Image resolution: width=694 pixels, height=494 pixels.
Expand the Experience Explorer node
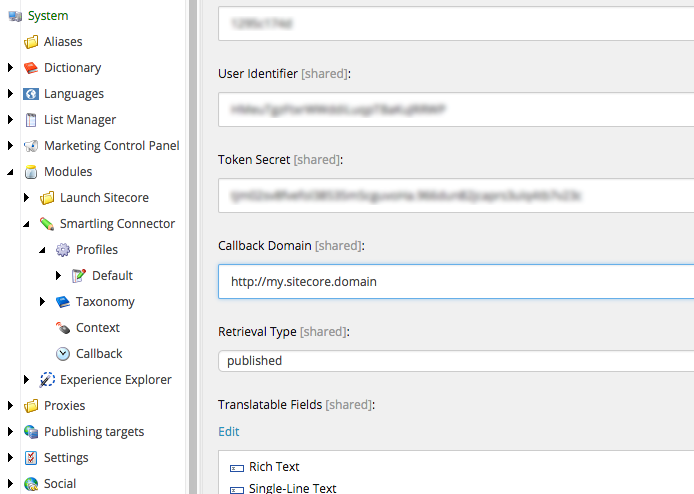coord(27,380)
